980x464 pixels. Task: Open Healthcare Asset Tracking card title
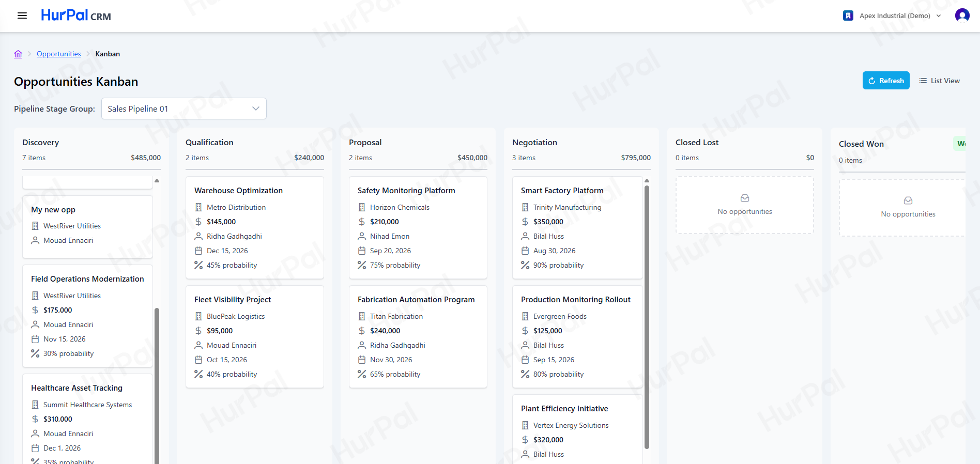pyautogui.click(x=76, y=388)
